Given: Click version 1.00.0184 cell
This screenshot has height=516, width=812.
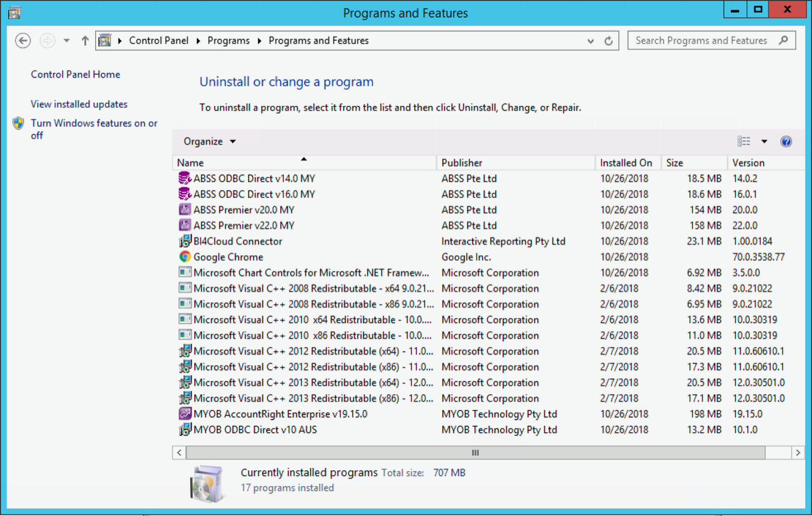Looking at the screenshot, I should (x=753, y=241).
